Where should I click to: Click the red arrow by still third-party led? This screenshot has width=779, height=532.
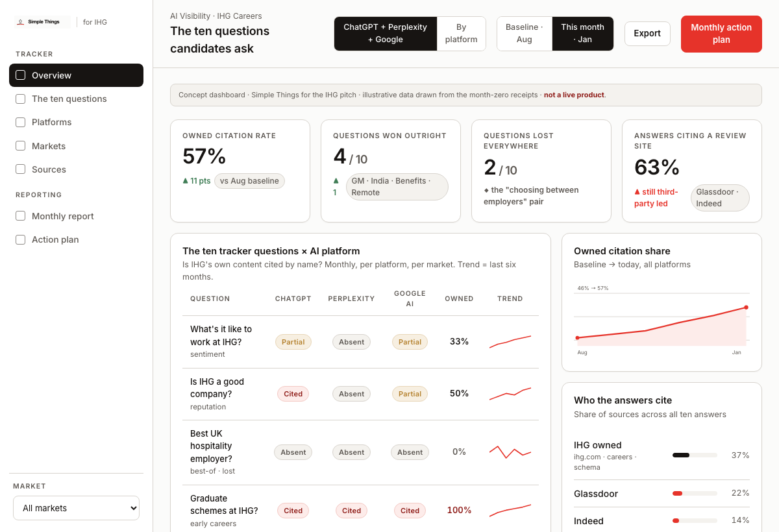click(x=637, y=192)
